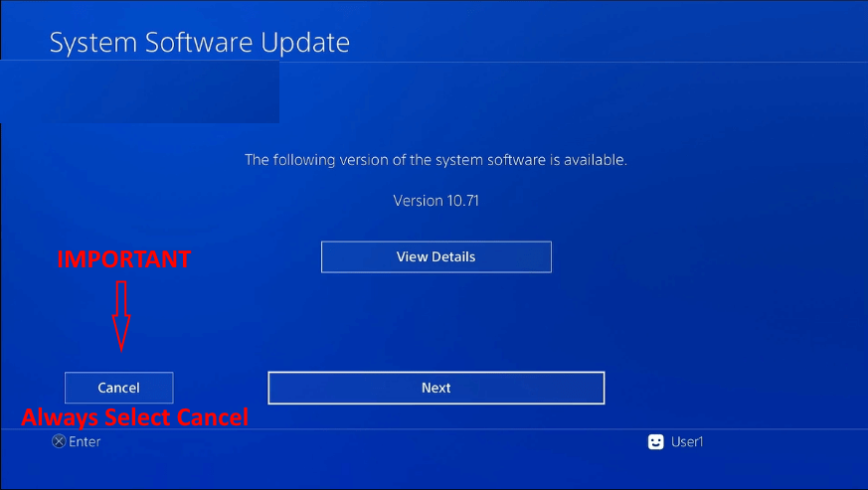Image resolution: width=868 pixels, height=490 pixels.
Task: Open View Details for the update
Action: pyautogui.click(x=436, y=256)
